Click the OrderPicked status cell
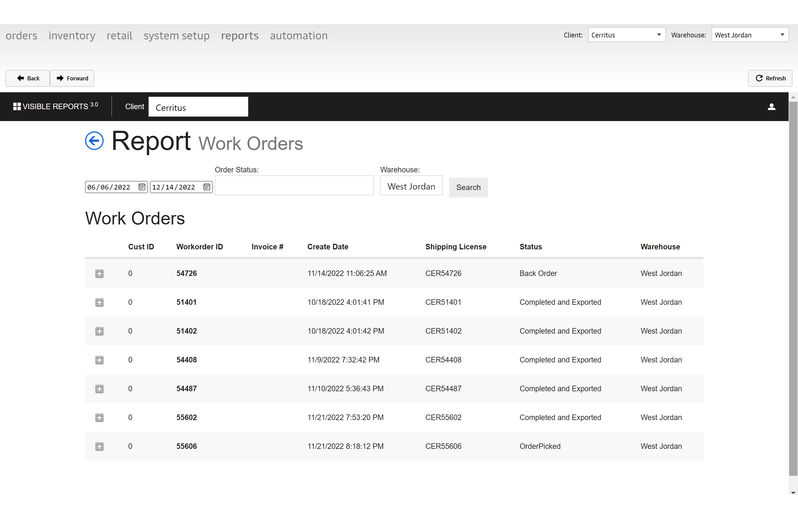Screen dimensions: 798x532 540,446
